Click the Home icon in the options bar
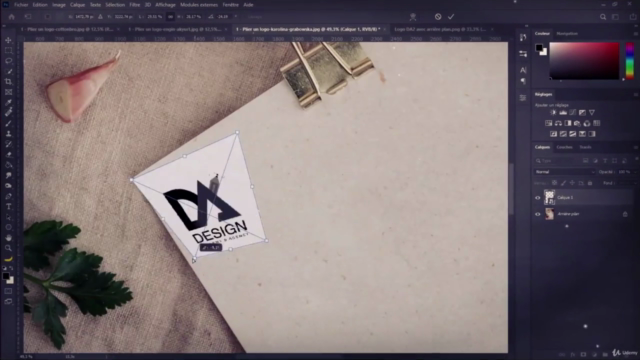This screenshot has height=360, width=640. click(x=11, y=17)
